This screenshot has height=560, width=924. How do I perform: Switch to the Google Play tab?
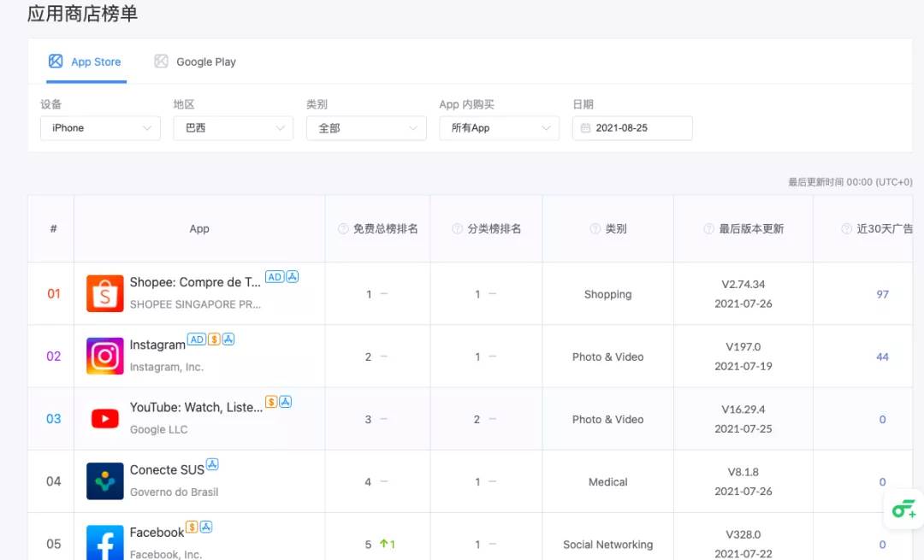(x=195, y=62)
